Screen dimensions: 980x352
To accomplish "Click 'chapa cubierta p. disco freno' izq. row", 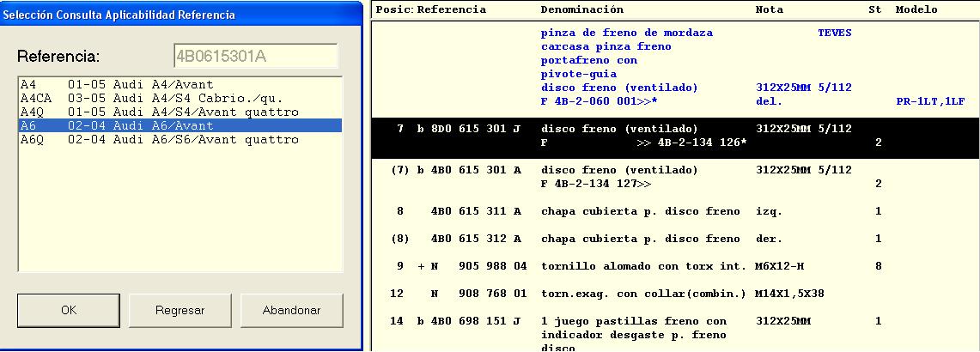I will [x=641, y=211].
